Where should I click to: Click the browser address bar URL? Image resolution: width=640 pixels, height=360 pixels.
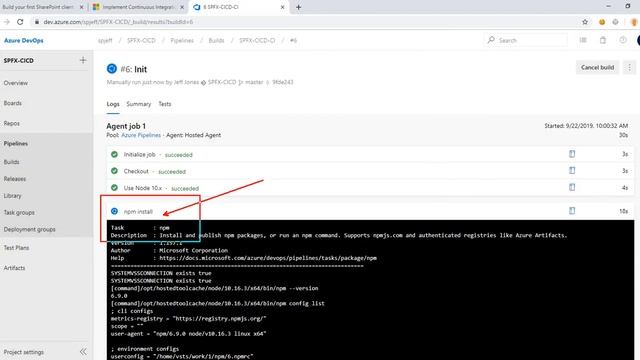pyautogui.click(x=118, y=22)
